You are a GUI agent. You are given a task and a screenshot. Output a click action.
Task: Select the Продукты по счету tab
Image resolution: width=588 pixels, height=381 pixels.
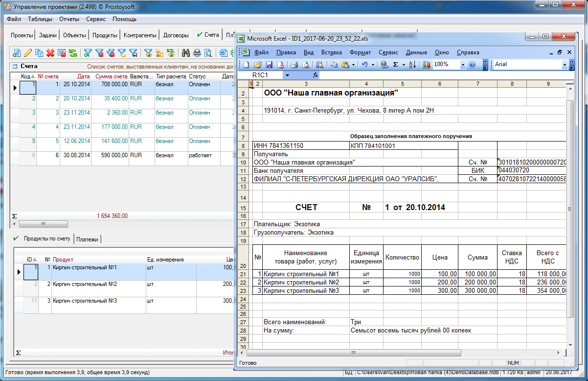point(42,239)
